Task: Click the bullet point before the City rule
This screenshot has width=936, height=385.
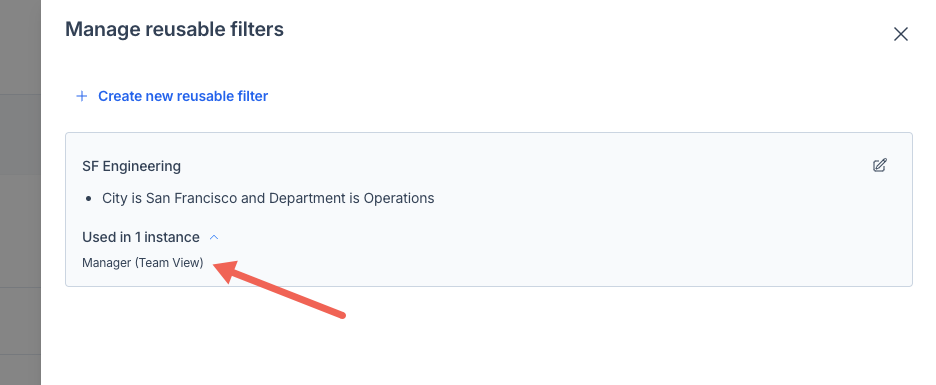Action: [89, 199]
